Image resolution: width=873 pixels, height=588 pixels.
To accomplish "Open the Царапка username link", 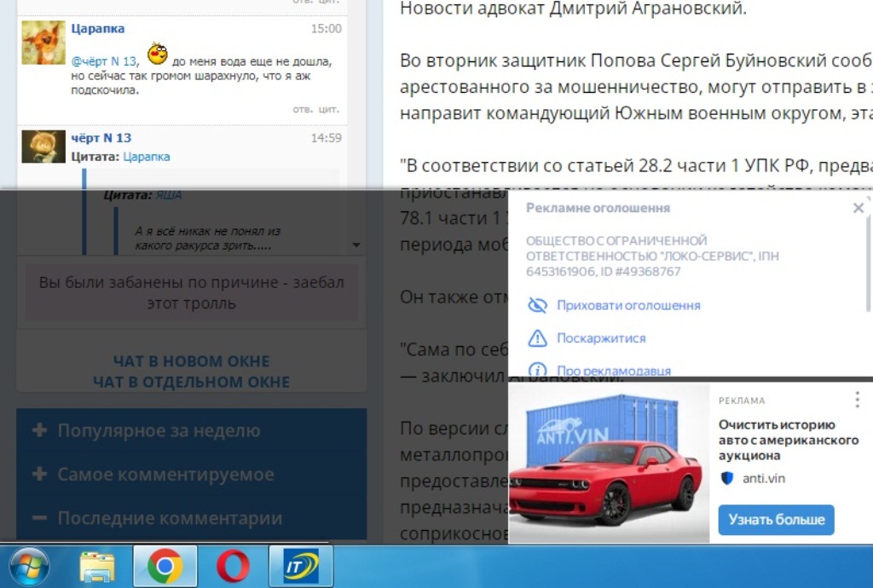I will point(97,29).
